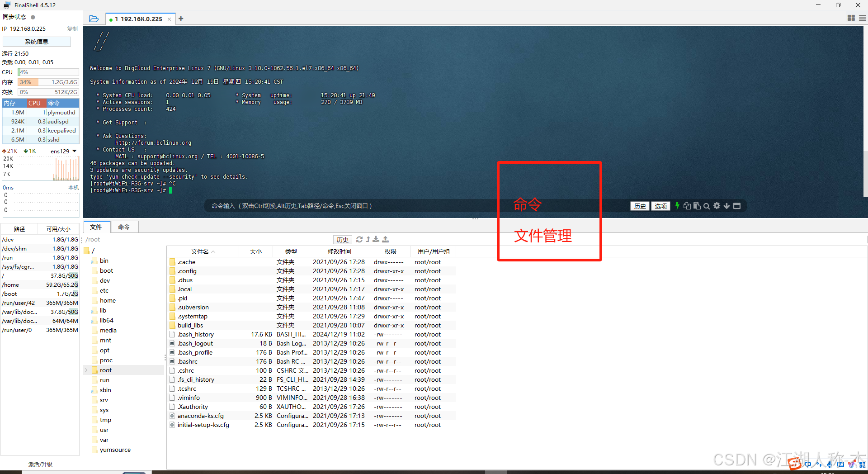
Task: Click the /root path field
Action: (208, 240)
